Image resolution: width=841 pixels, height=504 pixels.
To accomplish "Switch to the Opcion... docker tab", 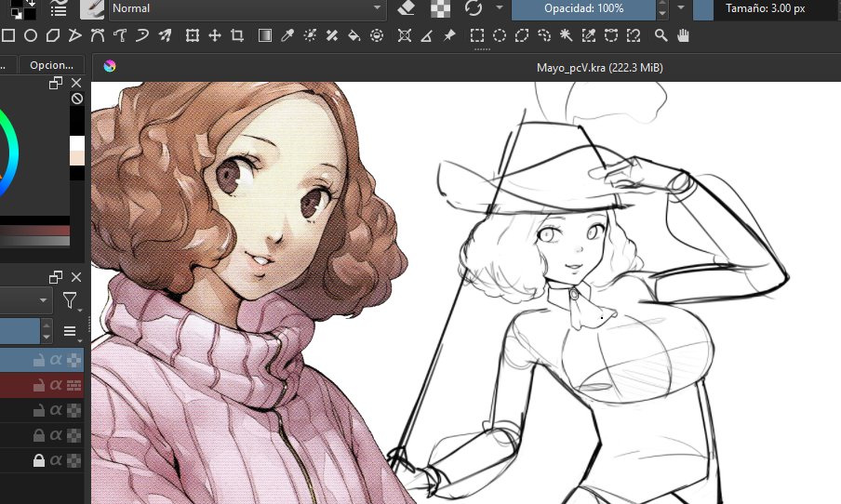I will [51, 65].
